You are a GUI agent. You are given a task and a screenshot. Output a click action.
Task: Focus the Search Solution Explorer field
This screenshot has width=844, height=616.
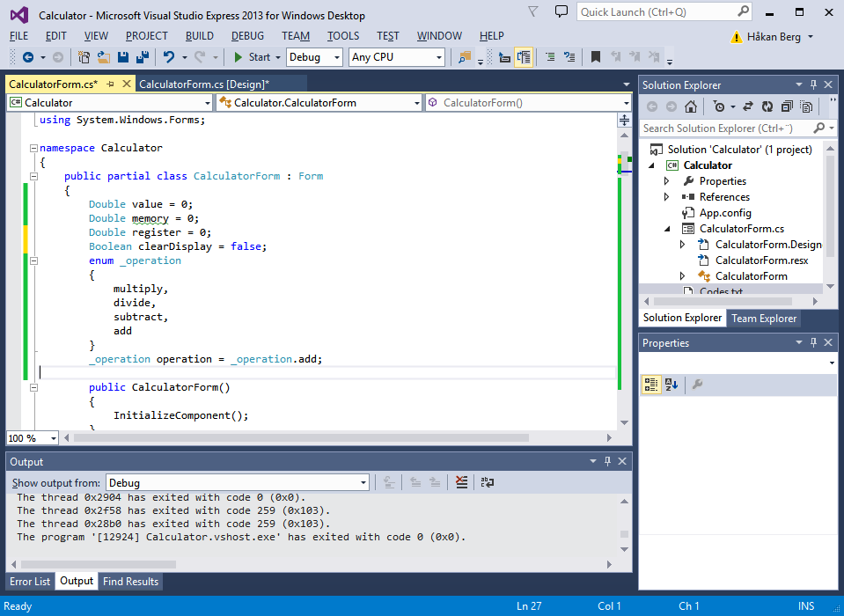click(738, 128)
